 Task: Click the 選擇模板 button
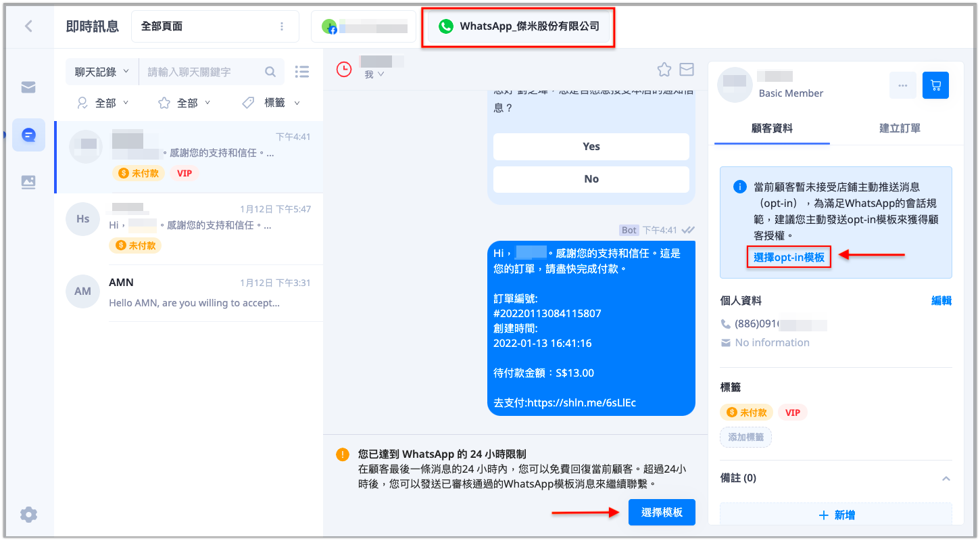tap(662, 513)
